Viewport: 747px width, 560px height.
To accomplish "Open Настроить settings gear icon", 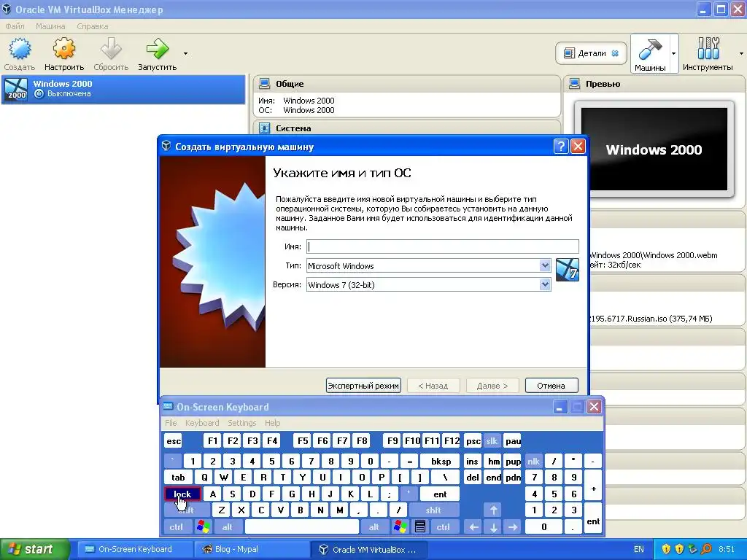I will pyautogui.click(x=64, y=49).
